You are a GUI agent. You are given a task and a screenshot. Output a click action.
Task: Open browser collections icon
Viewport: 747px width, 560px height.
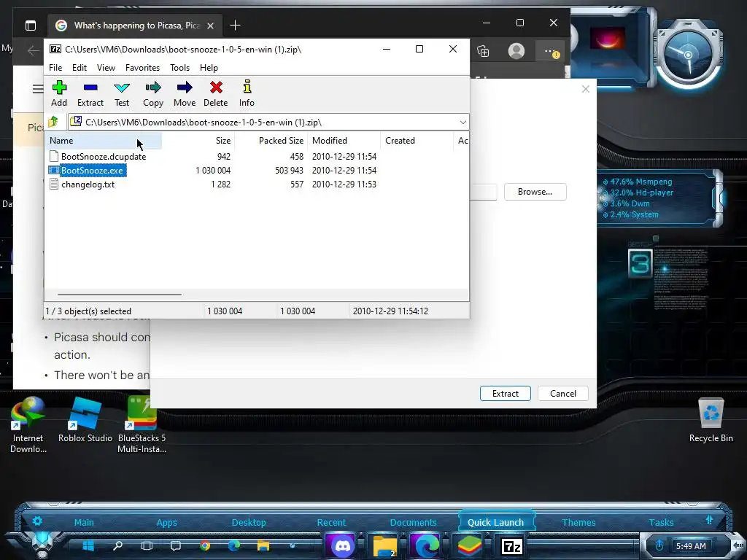(x=483, y=51)
